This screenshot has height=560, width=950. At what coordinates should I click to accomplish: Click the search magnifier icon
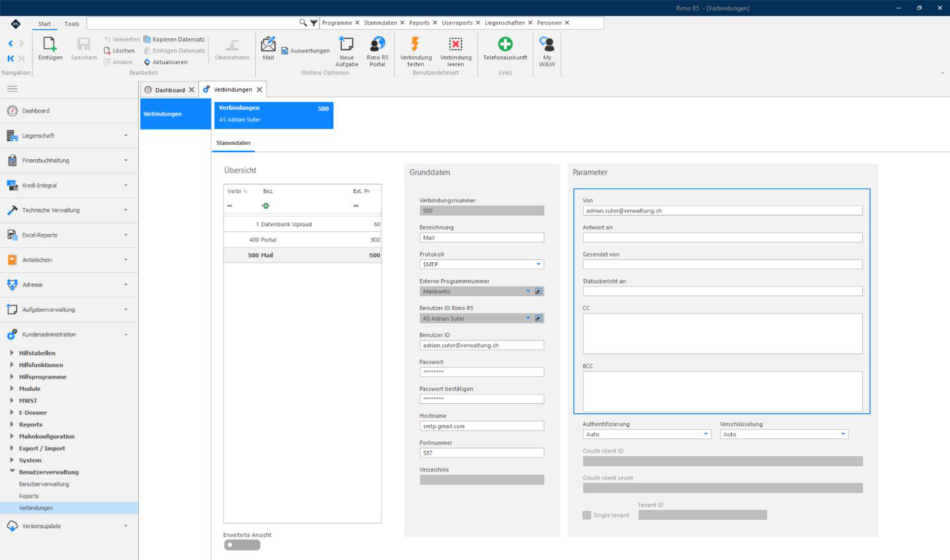click(303, 22)
